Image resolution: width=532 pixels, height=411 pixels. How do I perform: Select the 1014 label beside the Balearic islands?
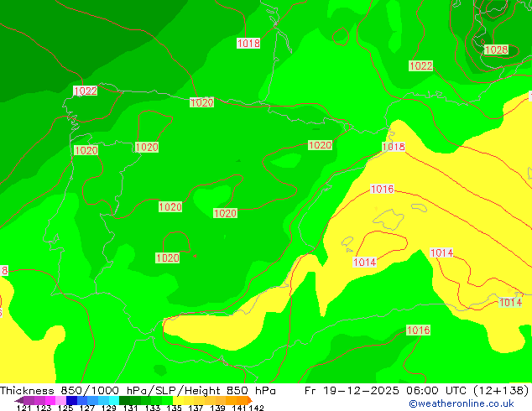[x=365, y=263]
